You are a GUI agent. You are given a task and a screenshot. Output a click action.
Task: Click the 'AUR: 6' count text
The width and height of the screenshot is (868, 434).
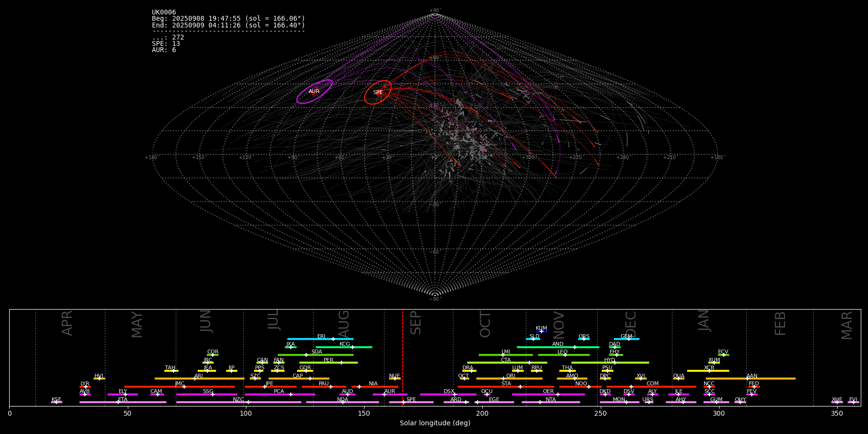[x=164, y=50]
